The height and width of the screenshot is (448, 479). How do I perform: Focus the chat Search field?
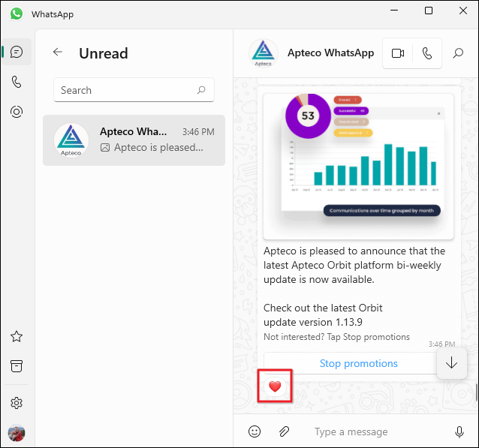[x=134, y=90]
